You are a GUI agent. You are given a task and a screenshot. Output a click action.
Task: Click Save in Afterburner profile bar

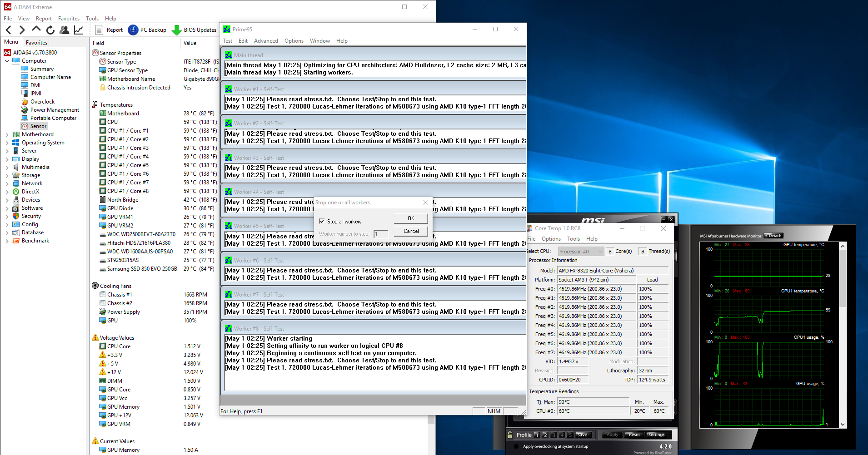tap(582, 435)
